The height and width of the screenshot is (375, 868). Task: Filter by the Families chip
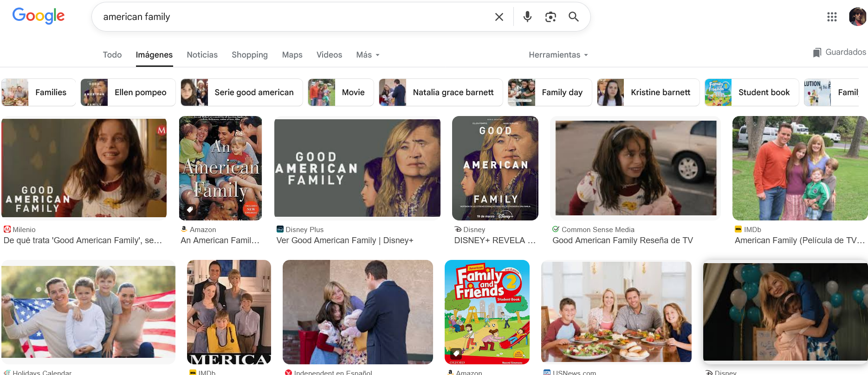point(39,92)
